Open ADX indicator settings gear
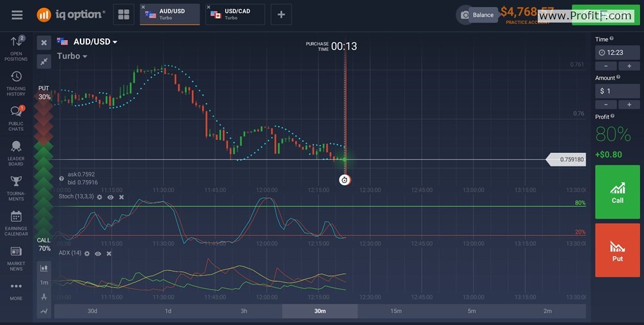The width and height of the screenshot is (644, 325). coord(87,254)
